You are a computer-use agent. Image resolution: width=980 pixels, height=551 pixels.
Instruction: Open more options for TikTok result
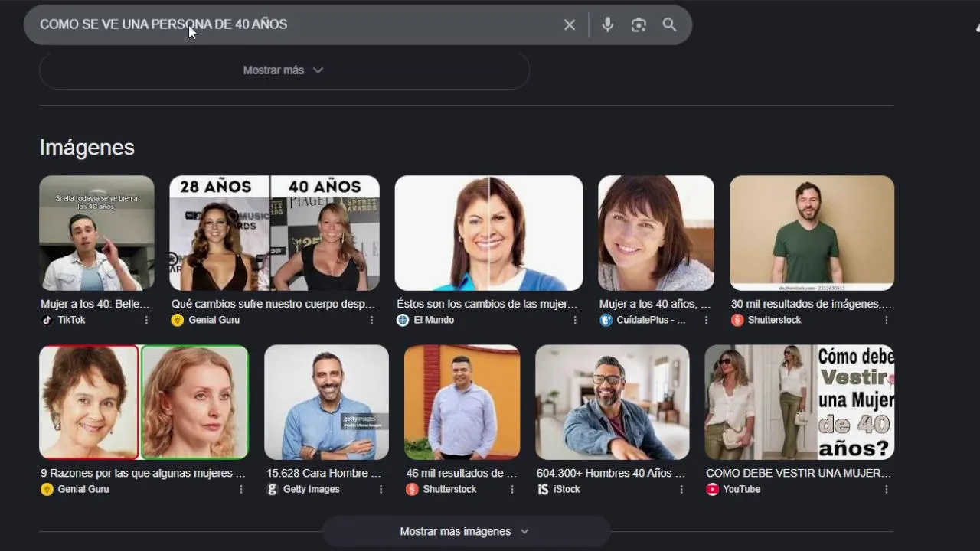tap(146, 320)
